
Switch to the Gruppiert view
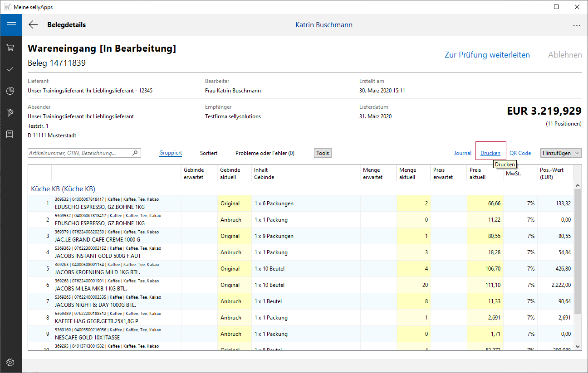(171, 153)
